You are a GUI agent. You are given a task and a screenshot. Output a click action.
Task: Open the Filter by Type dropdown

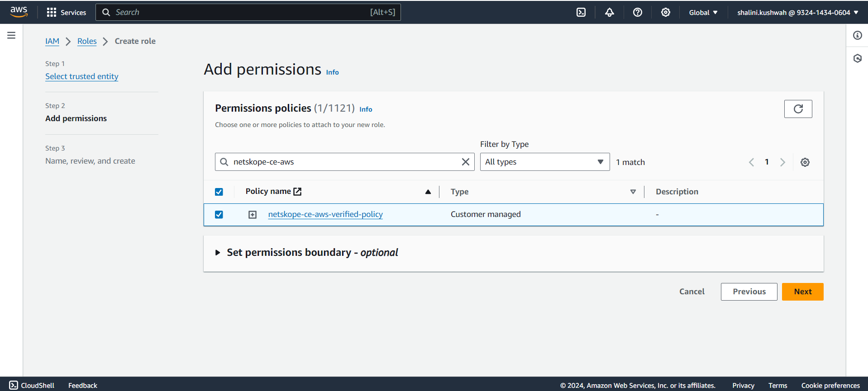pos(545,162)
